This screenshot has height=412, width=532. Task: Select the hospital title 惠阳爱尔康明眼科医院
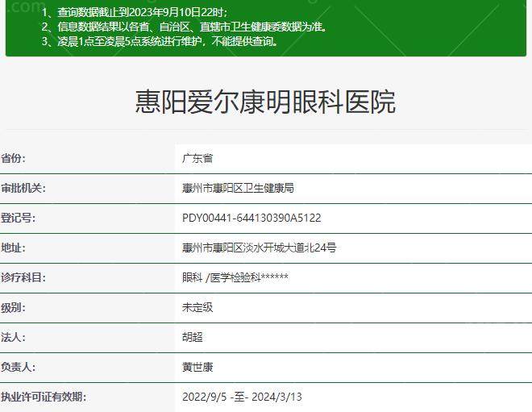point(265,102)
